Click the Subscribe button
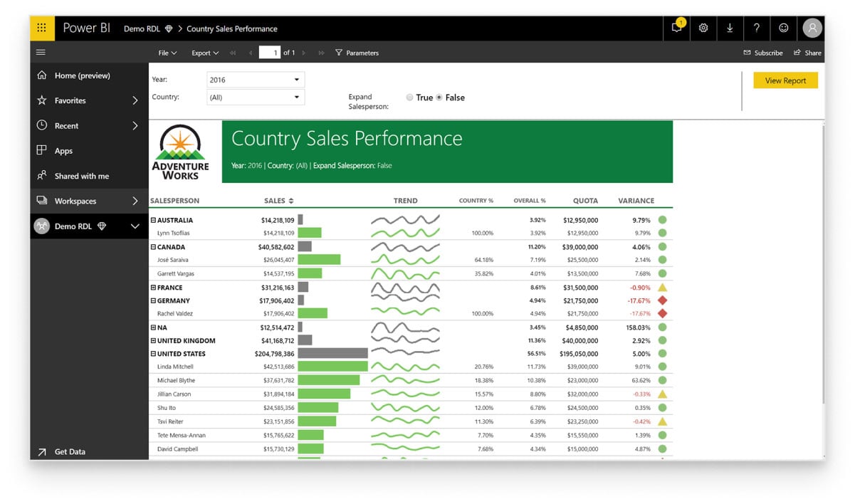 click(x=763, y=53)
